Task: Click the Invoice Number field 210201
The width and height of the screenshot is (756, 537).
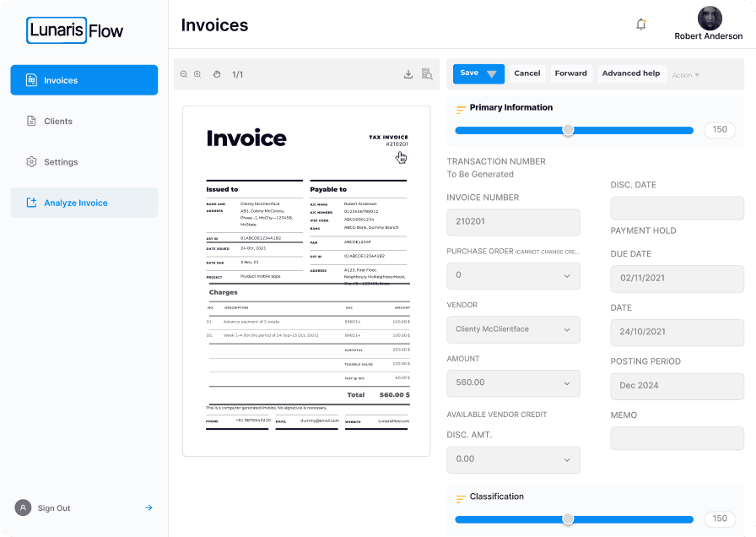Action: pyautogui.click(x=514, y=222)
